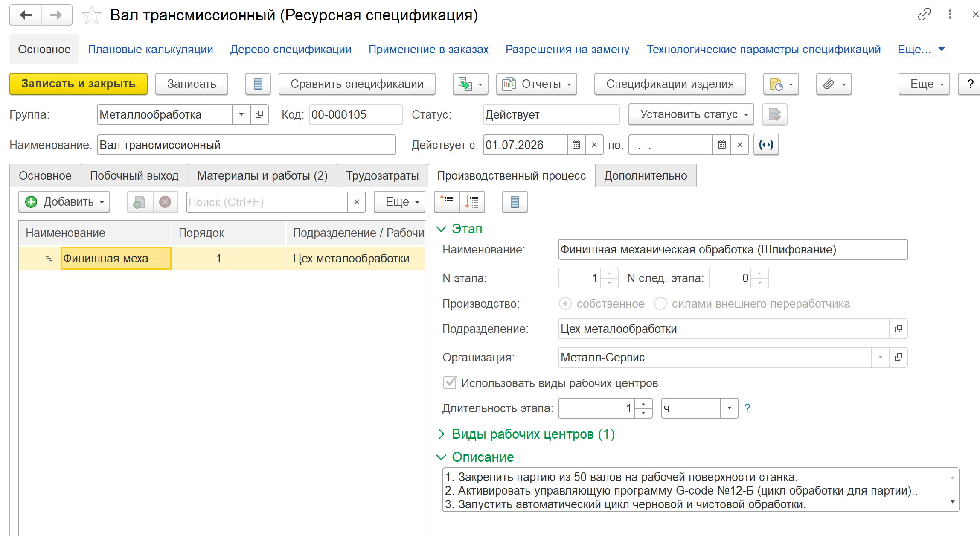Click Записать и закрыть button
The image size is (980, 536).
tap(79, 84)
